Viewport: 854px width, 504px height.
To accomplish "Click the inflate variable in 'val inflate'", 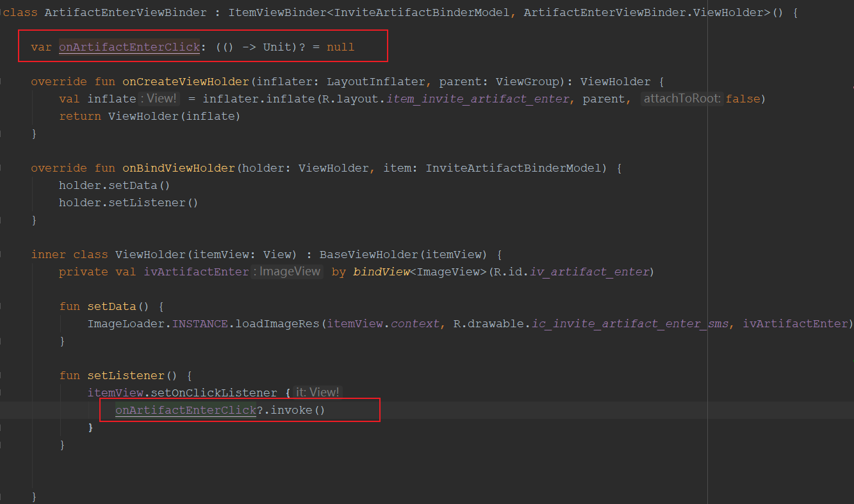I will coord(111,99).
